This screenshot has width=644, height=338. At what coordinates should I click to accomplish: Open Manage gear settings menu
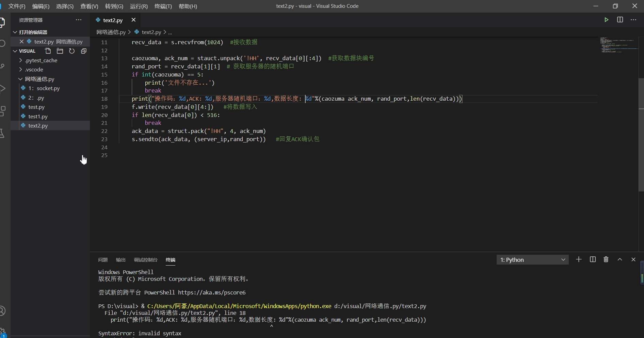click(3, 332)
